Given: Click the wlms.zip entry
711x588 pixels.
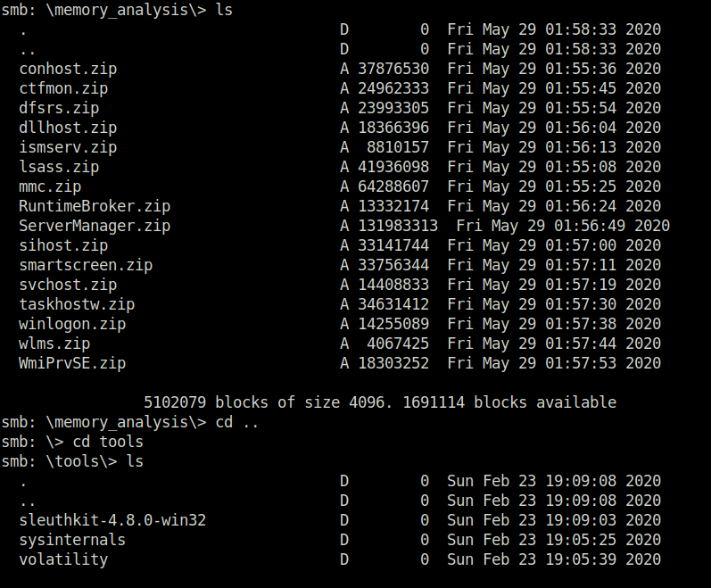Looking at the screenshot, I should pos(55,344).
